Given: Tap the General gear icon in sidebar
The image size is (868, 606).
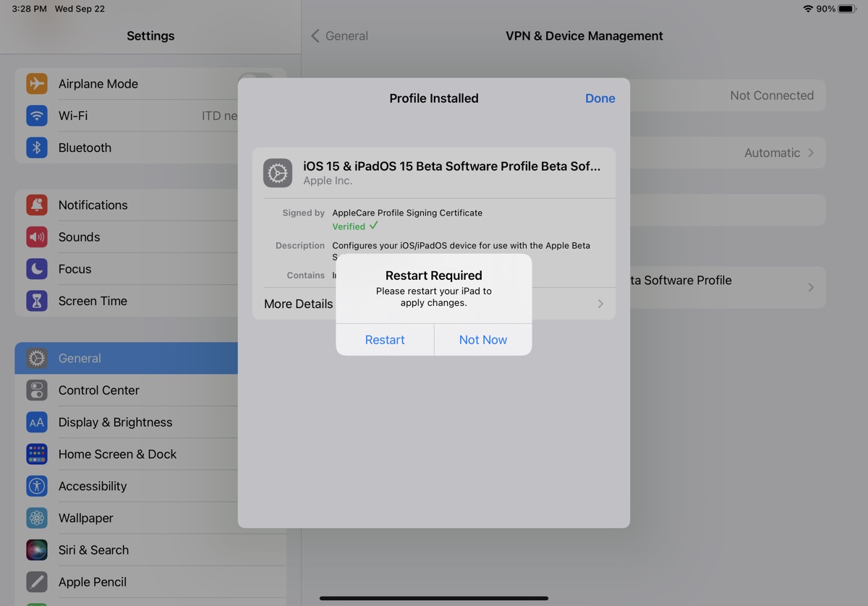Looking at the screenshot, I should tap(37, 358).
